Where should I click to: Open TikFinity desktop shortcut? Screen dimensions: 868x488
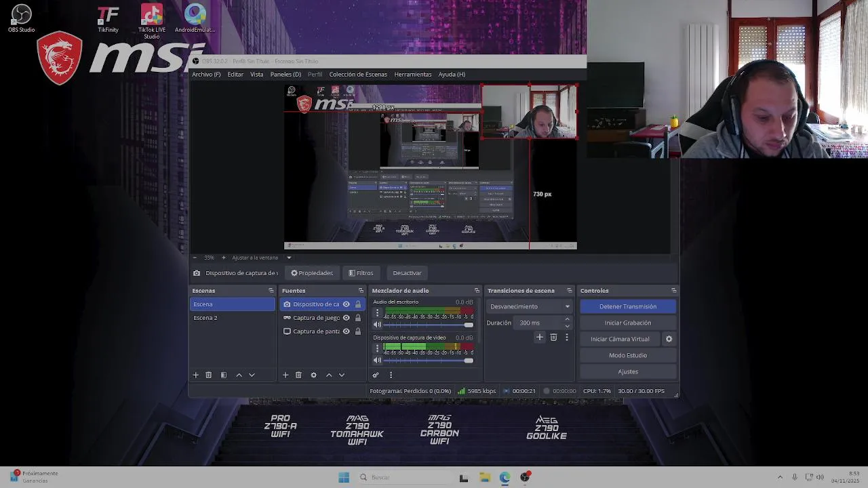pyautogui.click(x=108, y=18)
